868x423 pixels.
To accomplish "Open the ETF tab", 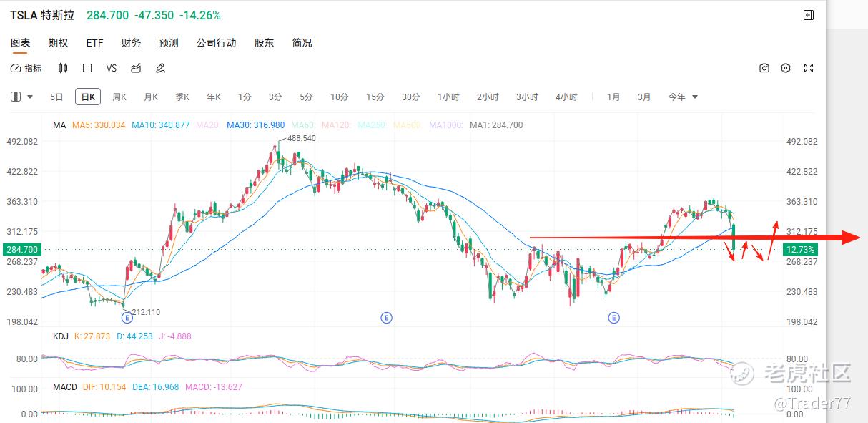I will pos(95,43).
